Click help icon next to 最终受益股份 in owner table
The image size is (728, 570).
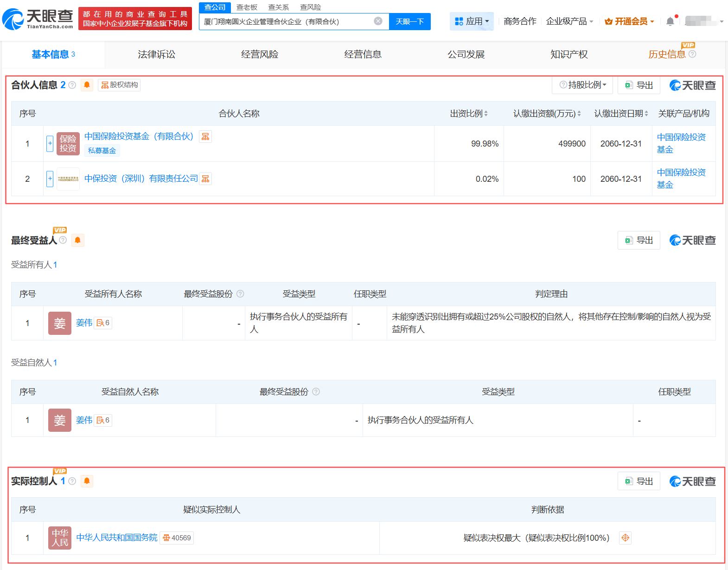point(240,294)
